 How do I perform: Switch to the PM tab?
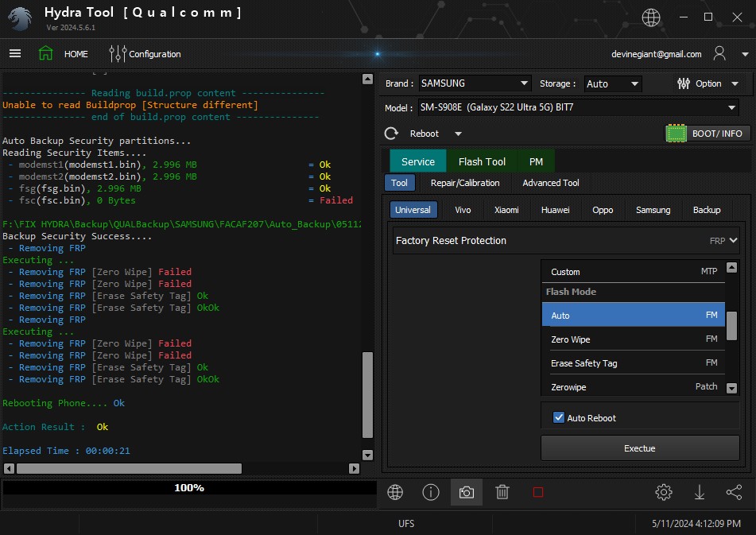(x=536, y=161)
